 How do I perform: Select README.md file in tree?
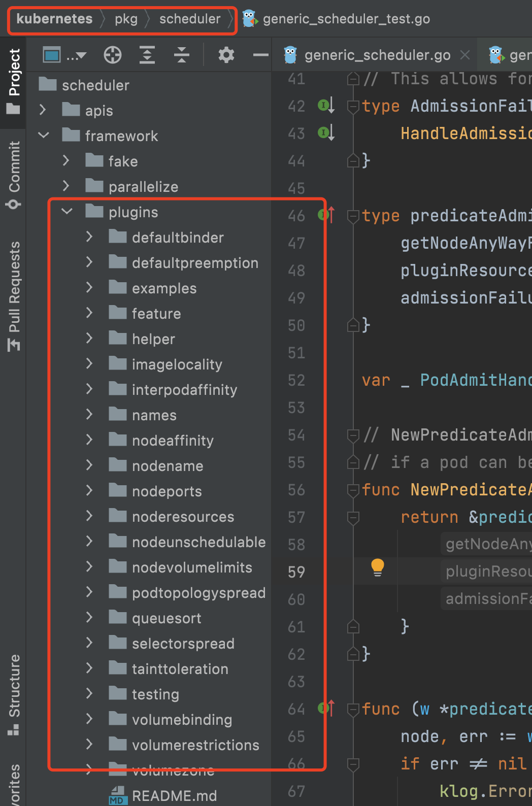pos(174,795)
